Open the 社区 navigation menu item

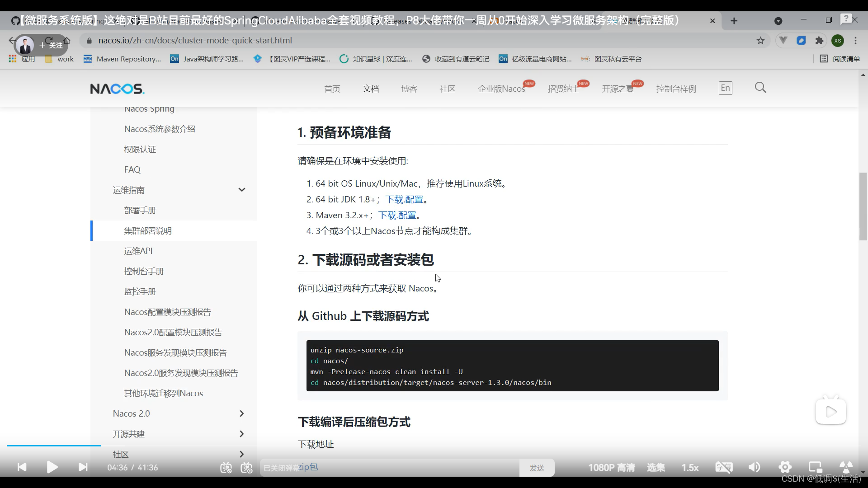pos(447,89)
